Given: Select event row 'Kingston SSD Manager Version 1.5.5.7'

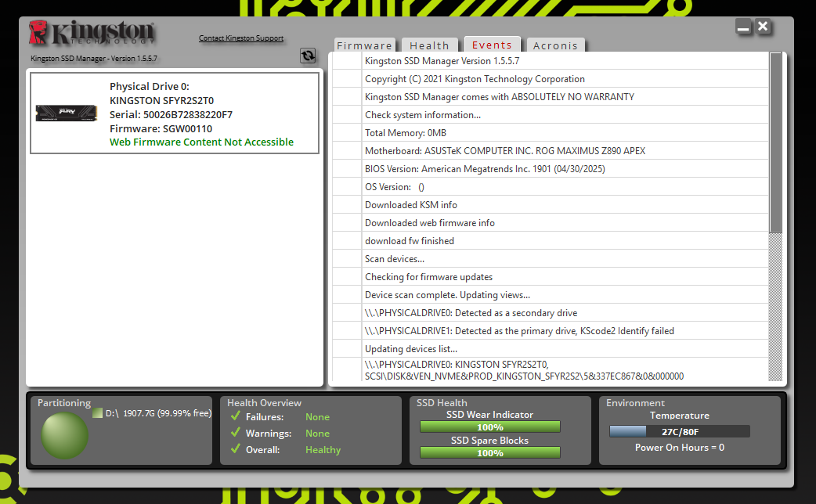Looking at the screenshot, I should point(551,61).
